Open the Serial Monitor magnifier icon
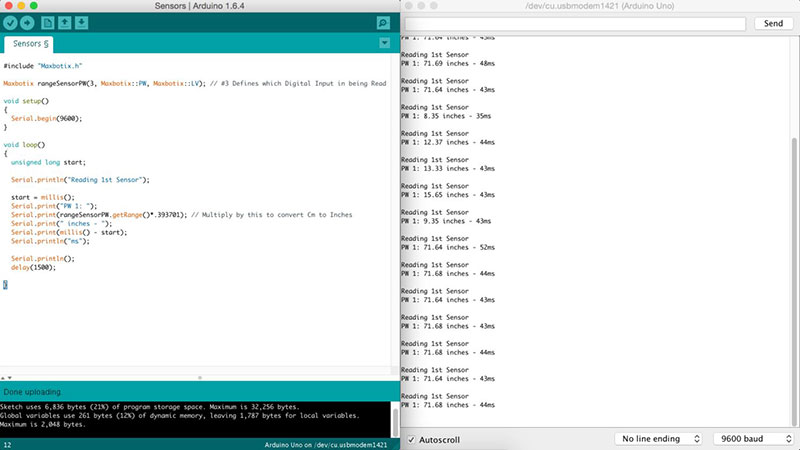The image size is (800, 450). [383, 22]
